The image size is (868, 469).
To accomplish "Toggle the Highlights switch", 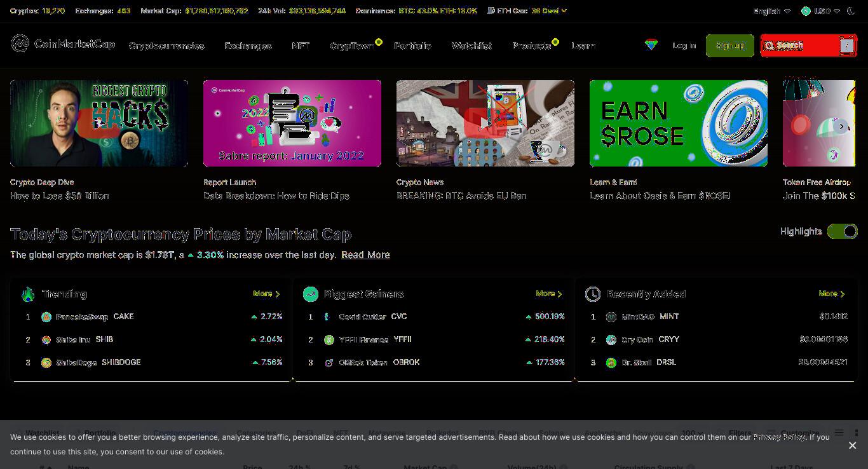I will (842, 231).
